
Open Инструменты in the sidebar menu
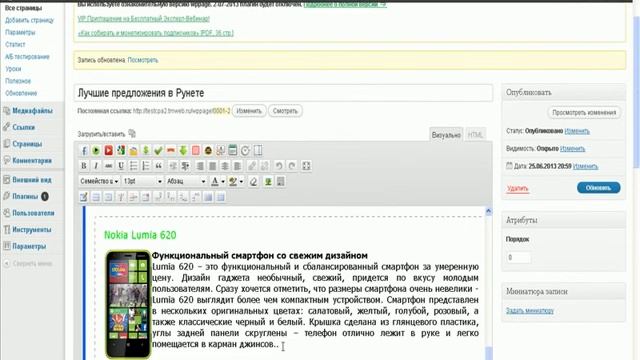31,230
